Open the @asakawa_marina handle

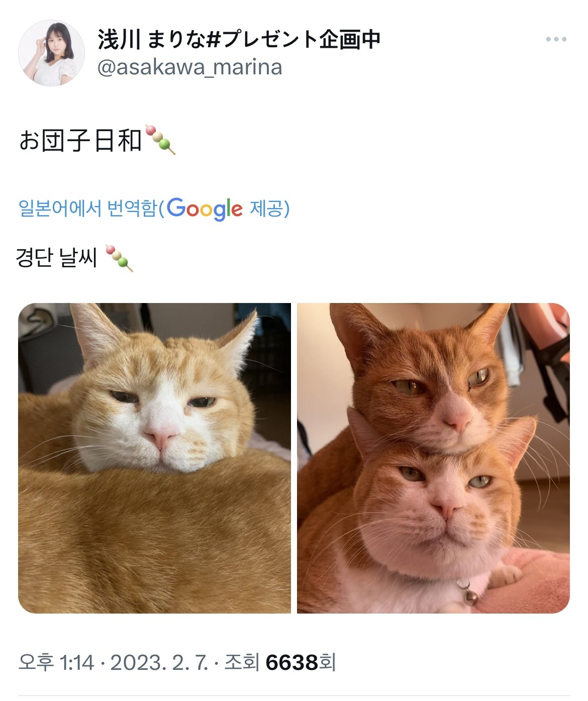(x=189, y=67)
